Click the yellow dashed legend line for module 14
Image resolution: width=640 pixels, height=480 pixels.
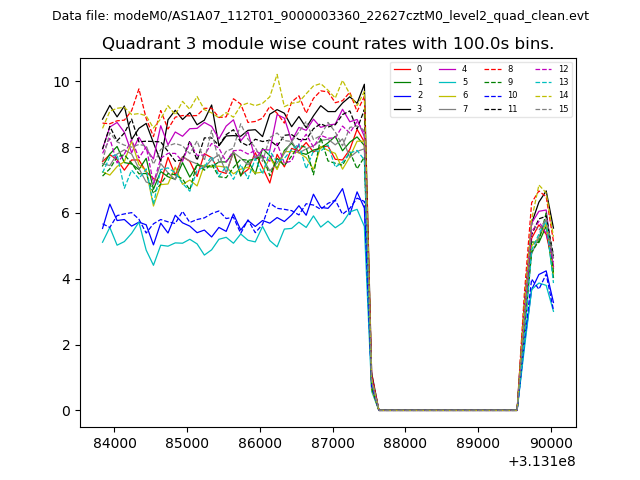click(545, 95)
